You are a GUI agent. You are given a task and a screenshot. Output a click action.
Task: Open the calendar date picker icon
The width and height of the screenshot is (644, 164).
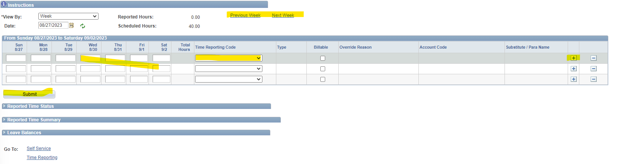click(x=71, y=26)
